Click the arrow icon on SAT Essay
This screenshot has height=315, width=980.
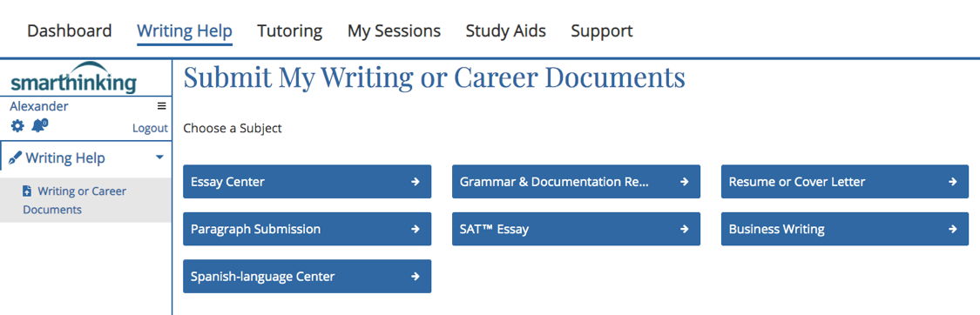tap(684, 229)
